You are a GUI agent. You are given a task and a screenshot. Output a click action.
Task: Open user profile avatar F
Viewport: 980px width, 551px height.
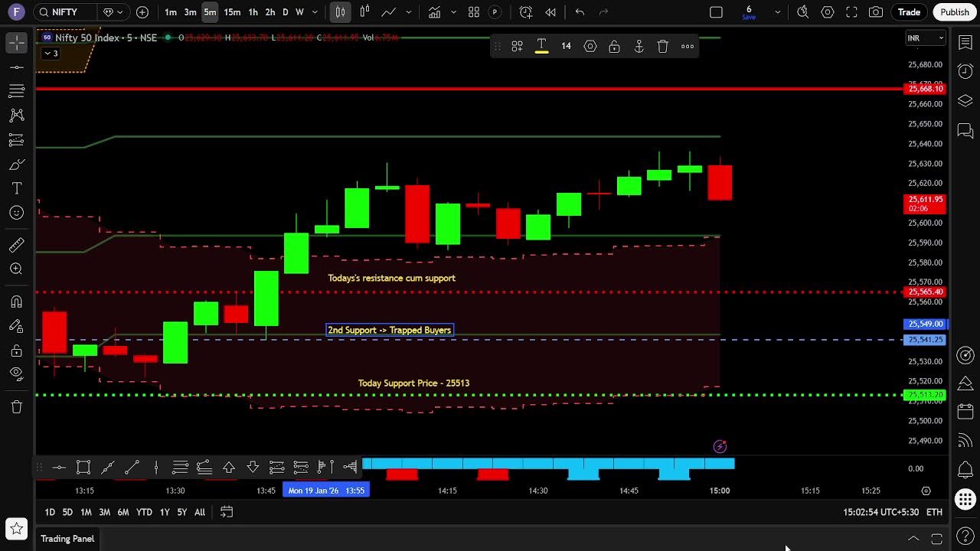pyautogui.click(x=16, y=12)
